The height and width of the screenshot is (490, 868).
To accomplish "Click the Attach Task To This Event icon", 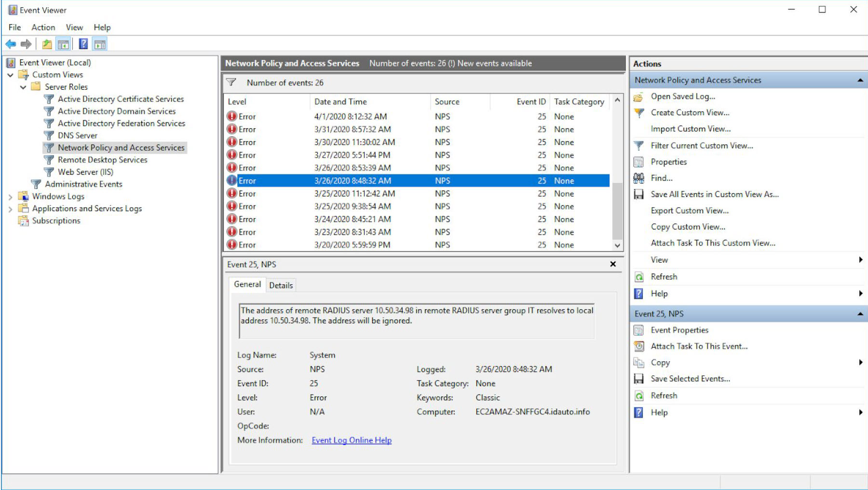I will click(638, 346).
